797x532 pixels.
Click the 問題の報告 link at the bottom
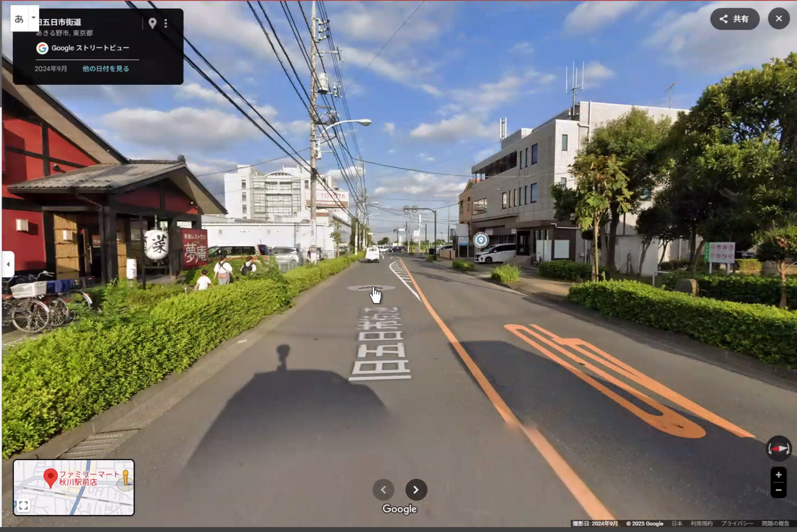tap(775, 523)
